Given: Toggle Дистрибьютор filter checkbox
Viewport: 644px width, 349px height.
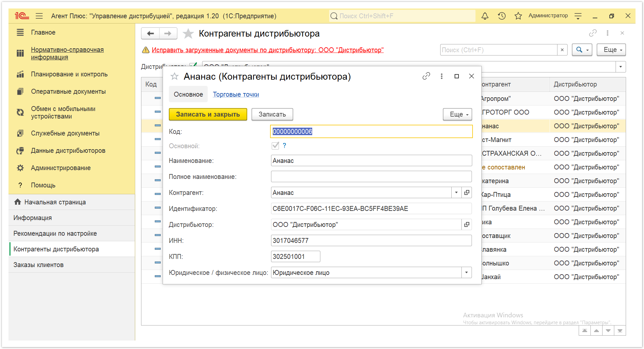Looking at the screenshot, I should point(193,65).
